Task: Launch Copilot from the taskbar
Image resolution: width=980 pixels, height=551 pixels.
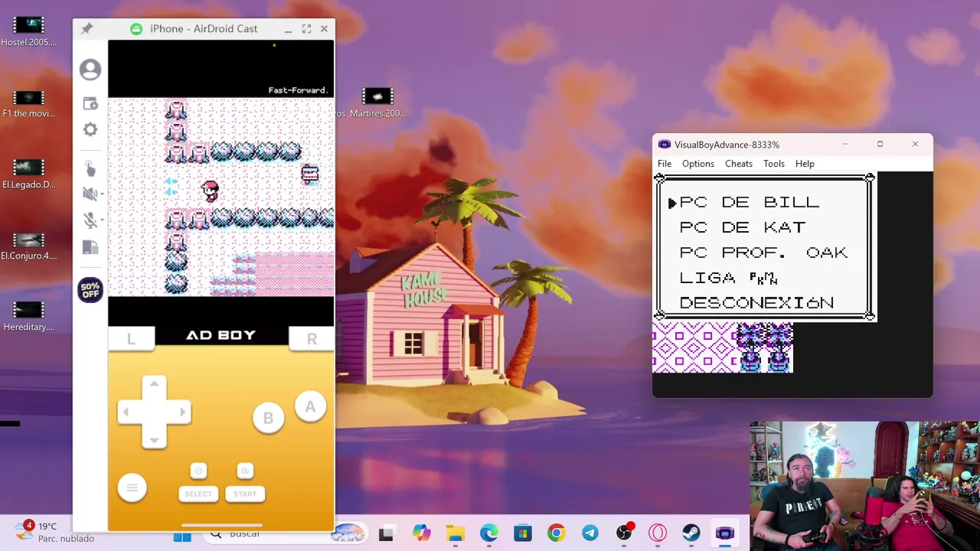Action: [x=421, y=534]
